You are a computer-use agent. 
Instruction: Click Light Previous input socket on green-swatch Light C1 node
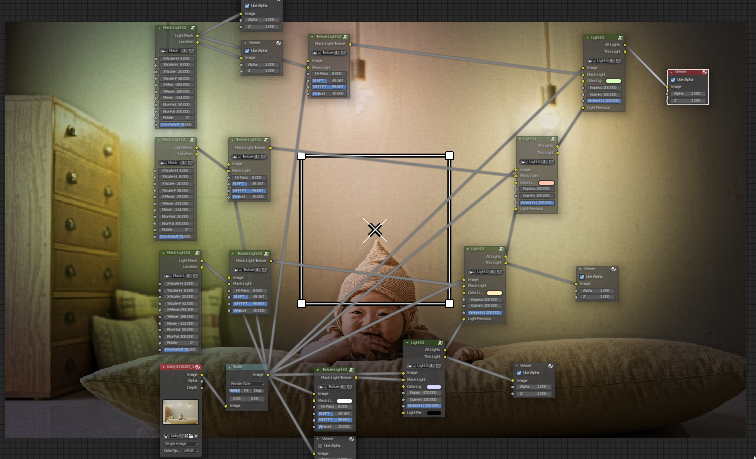tap(583, 108)
